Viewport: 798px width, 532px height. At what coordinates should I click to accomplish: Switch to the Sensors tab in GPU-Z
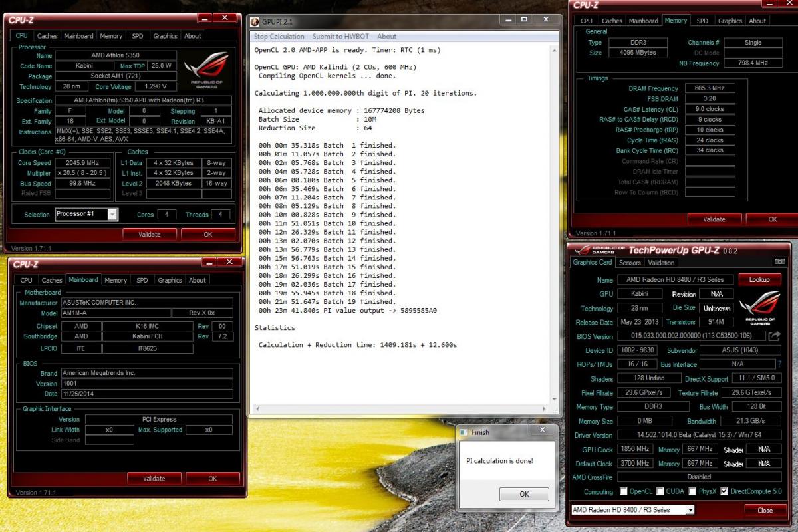pos(630,263)
